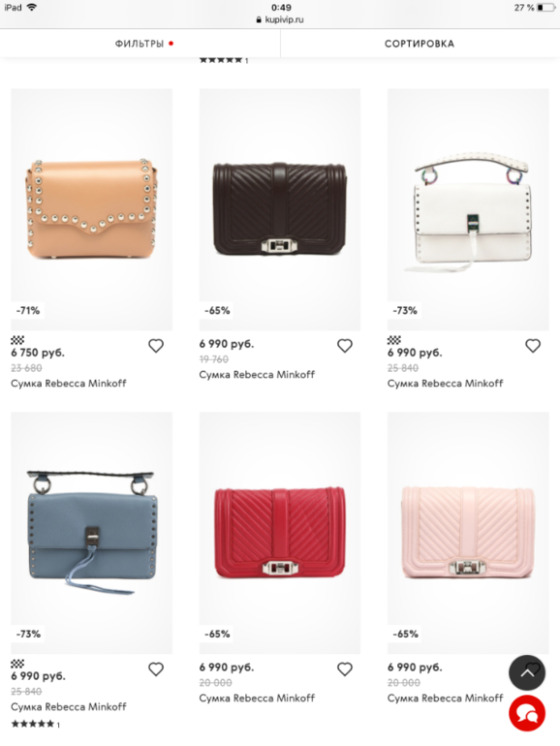Open the СОРТИРОВКА sorting options
Screen dimensions: 560x746
[420, 44]
